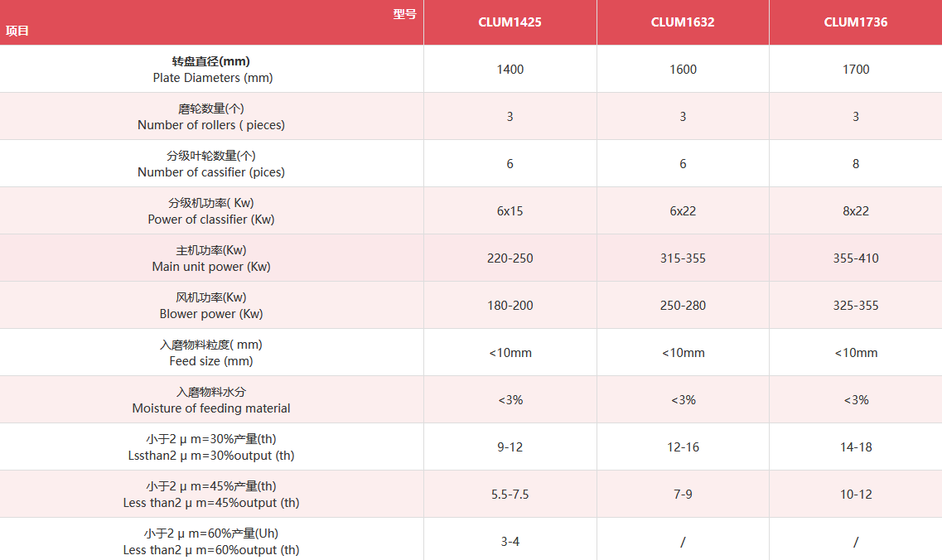Select the 7-9 output cell
Viewport: 942px width, 560px height.
(683, 495)
